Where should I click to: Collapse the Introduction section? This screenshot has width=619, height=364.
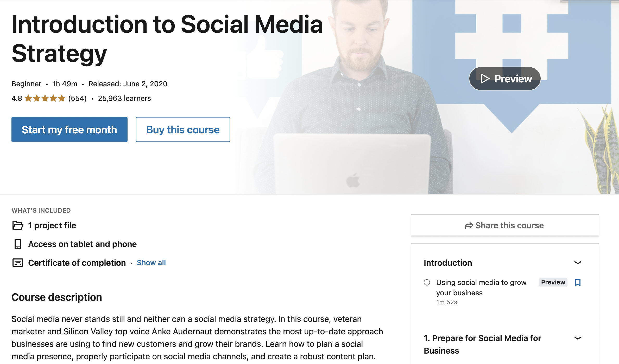pyautogui.click(x=578, y=263)
